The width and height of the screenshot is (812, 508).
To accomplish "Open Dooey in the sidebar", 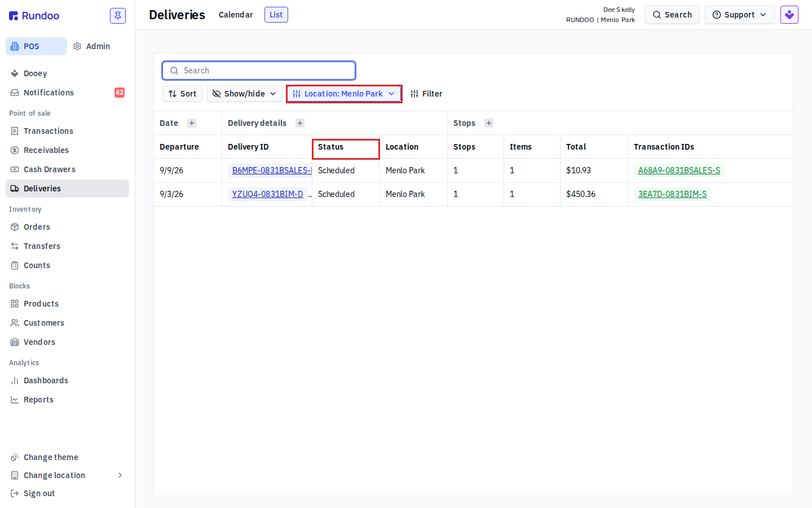I will [67, 73].
